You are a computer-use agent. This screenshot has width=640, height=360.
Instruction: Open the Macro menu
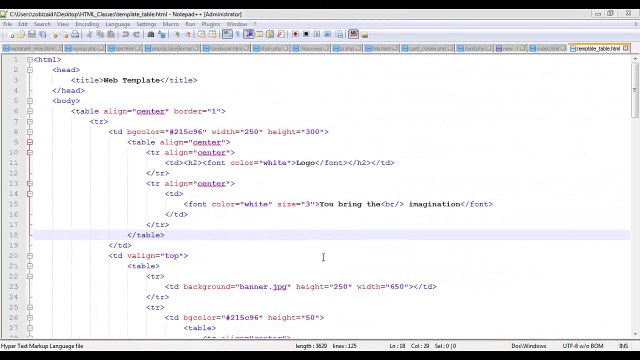pos(171,24)
